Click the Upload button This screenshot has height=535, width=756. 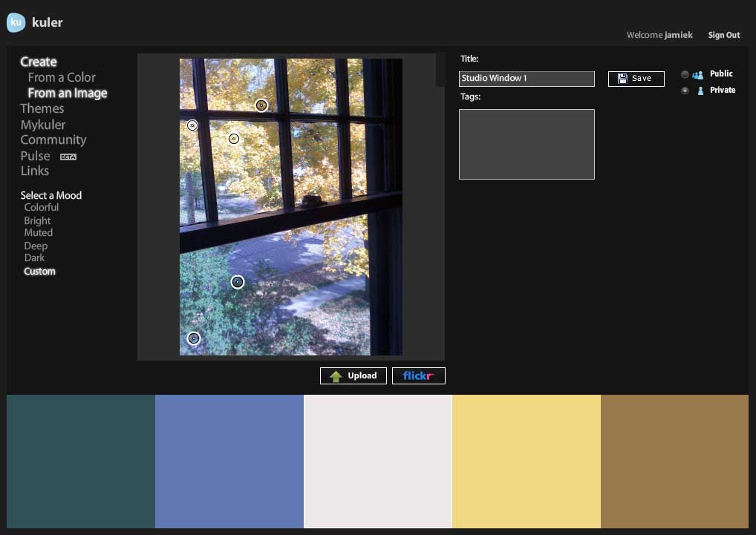point(353,376)
